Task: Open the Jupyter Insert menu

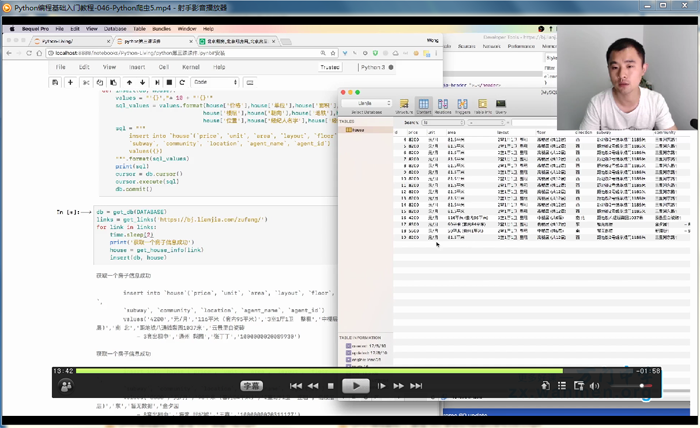Action: [137, 67]
